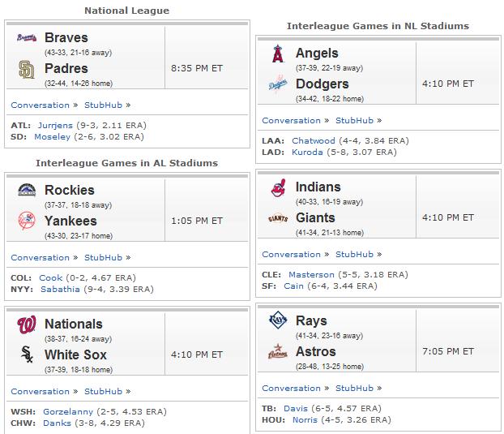The height and width of the screenshot is (434, 504).
Task: Click the Los Angeles Angels logo
Action: click(x=278, y=54)
